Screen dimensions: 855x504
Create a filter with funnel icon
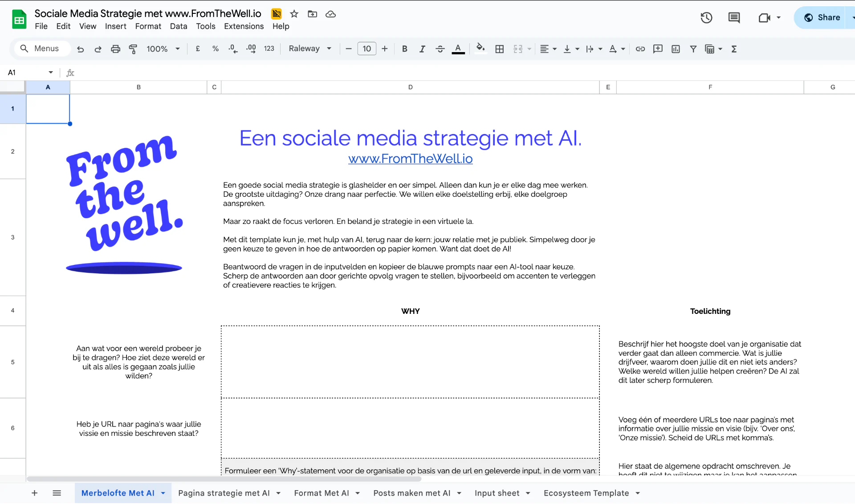[693, 49]
